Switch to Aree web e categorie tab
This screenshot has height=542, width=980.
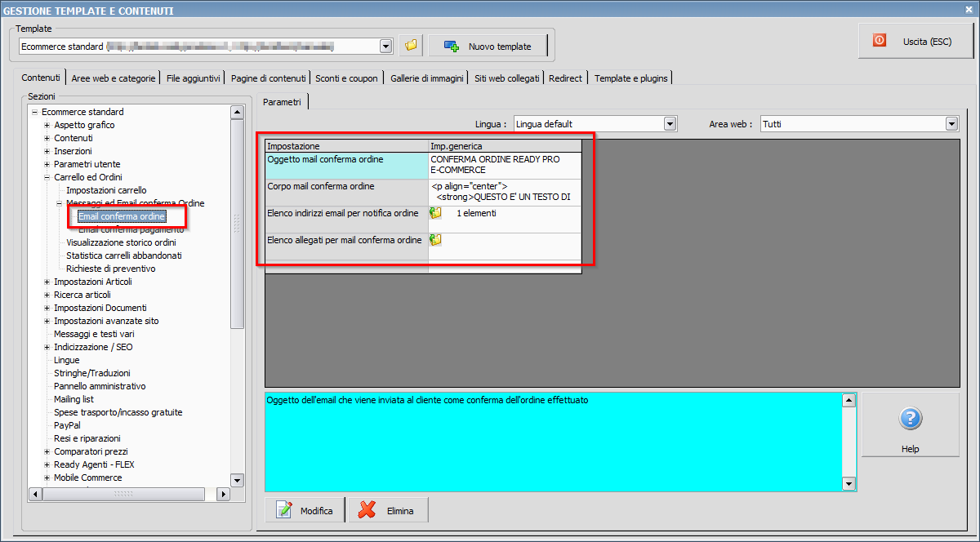pos(113,78)
